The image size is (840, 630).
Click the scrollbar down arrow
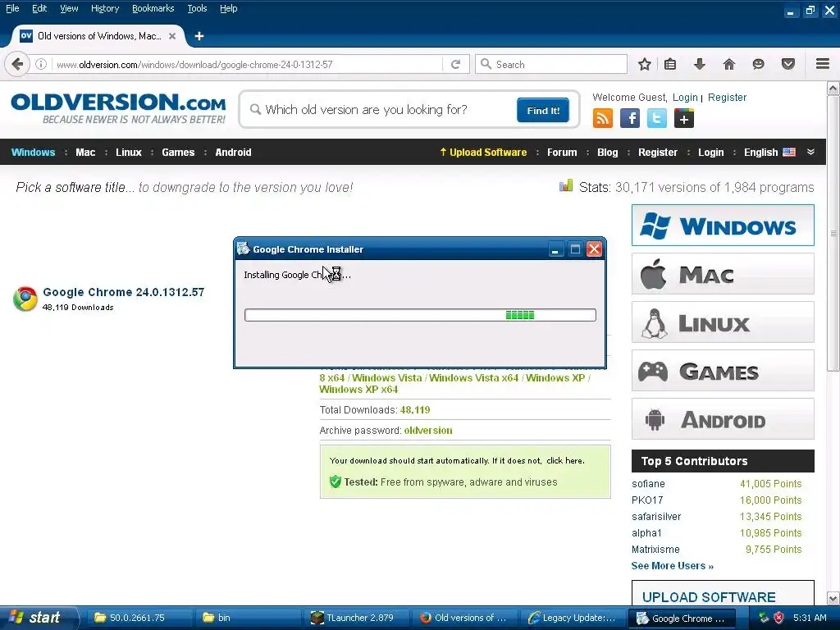click(833, 598)
